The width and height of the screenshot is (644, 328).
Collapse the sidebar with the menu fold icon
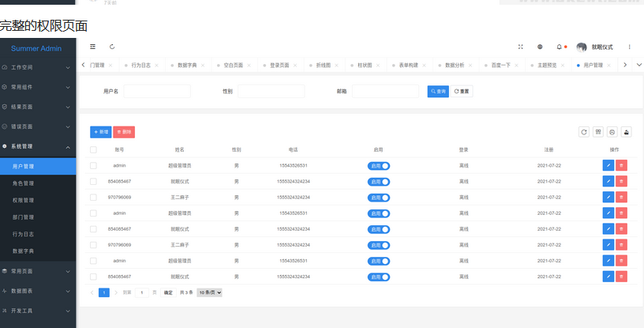point(92,47)
